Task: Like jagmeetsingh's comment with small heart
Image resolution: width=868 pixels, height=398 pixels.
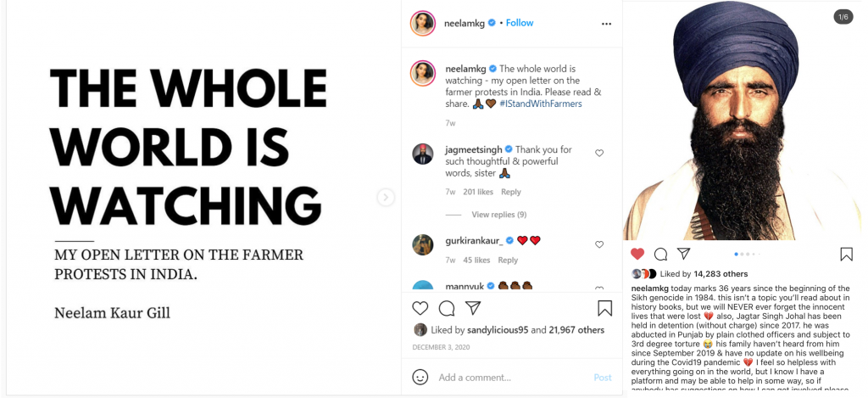Action: [x=599, y=154]
